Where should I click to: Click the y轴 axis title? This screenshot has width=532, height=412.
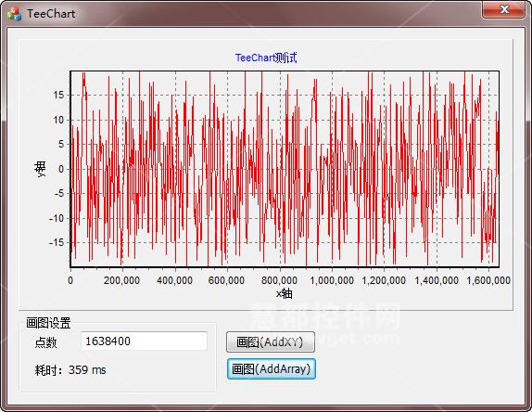[41, 169]
